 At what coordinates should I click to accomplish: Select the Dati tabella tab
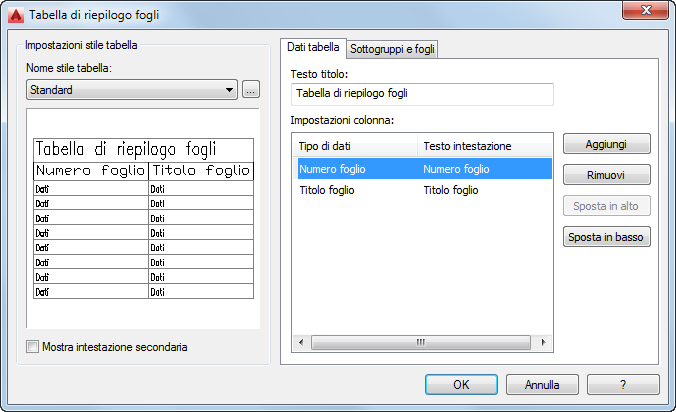[313, 47]
